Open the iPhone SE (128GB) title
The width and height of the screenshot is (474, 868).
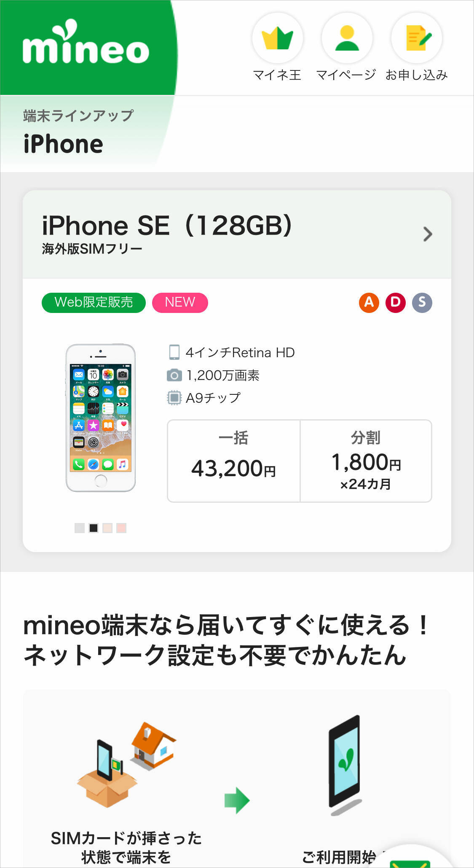[x=167, y=225]
